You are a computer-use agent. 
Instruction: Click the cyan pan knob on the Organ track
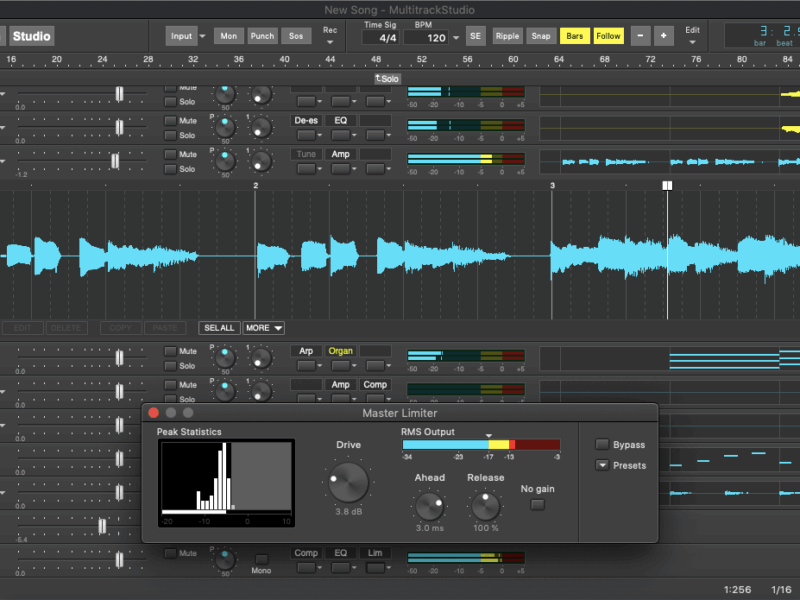tap(226, 355)
